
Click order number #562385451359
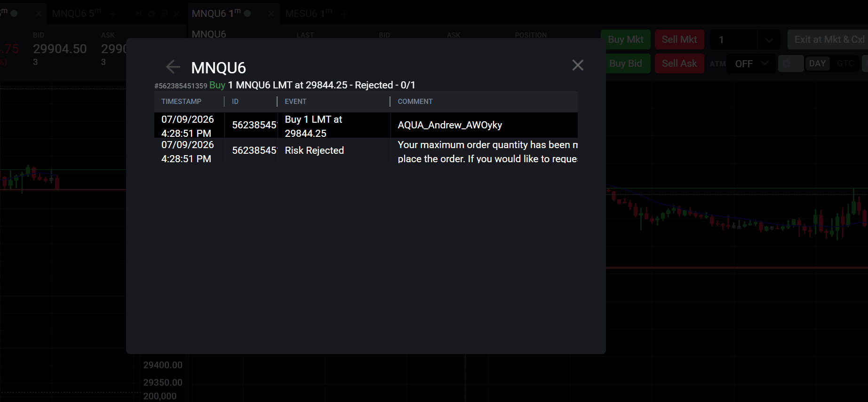(x=181, y=86)
